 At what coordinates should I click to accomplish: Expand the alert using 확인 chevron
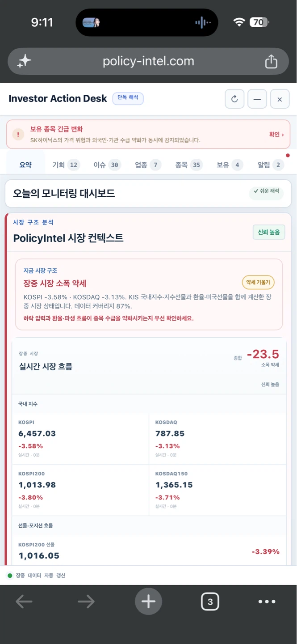point(276,134)
